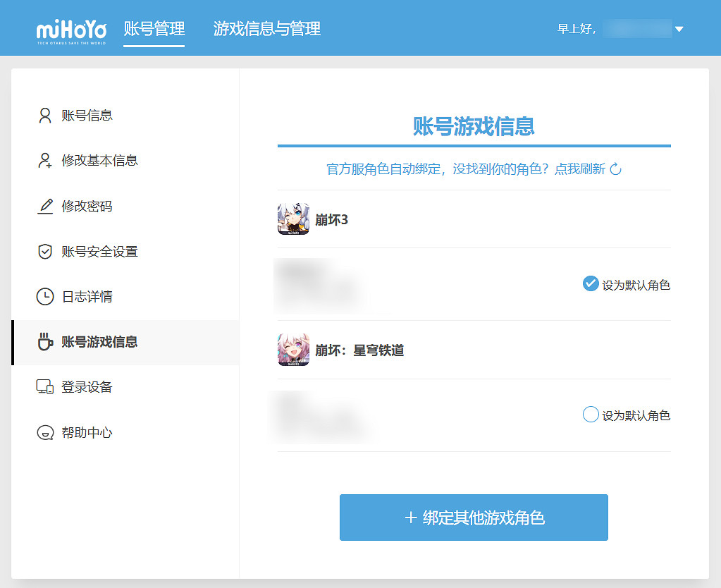Click the 崩坏：星穹铁道 game thumbnail
721x588 pixels.
[293, 350]
